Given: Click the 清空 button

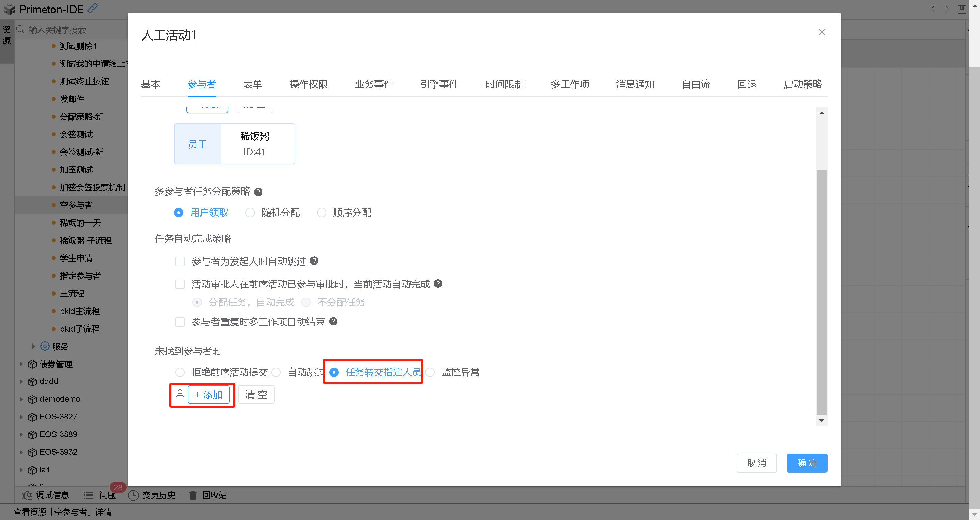Looking at the screenshot, I should (x=256, y=395).
